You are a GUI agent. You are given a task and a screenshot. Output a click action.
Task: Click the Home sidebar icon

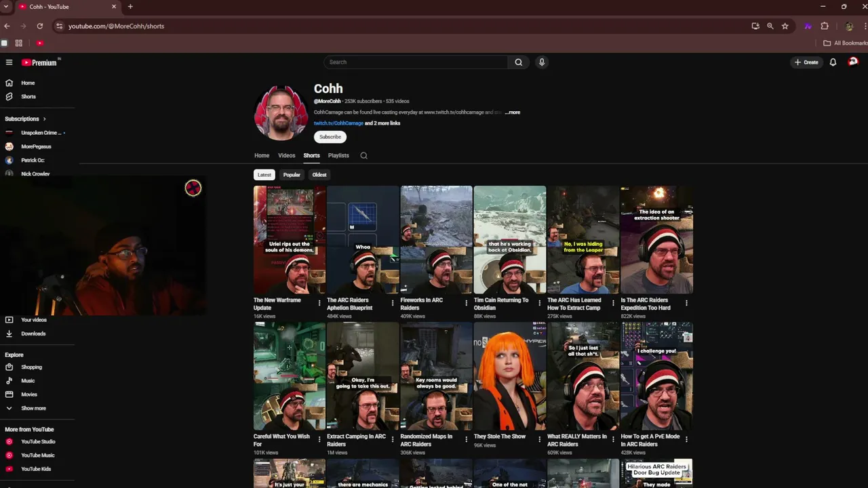(x=9, y=83)
